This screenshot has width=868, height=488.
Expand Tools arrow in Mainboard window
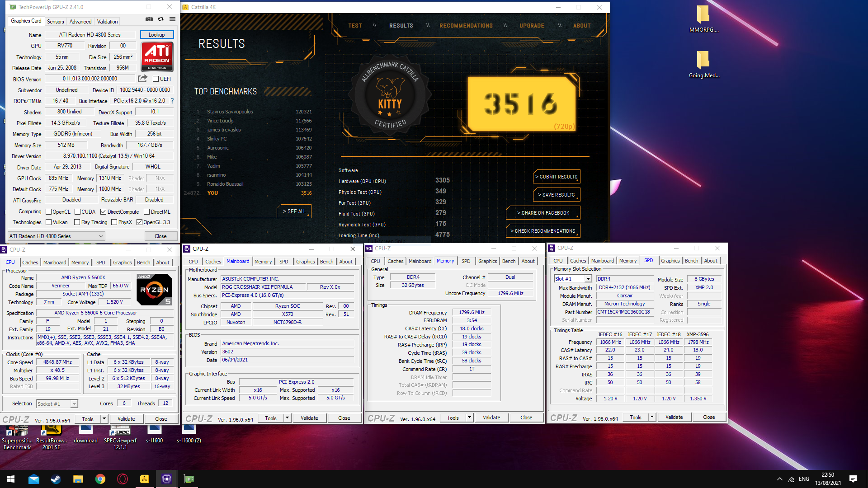287,418
